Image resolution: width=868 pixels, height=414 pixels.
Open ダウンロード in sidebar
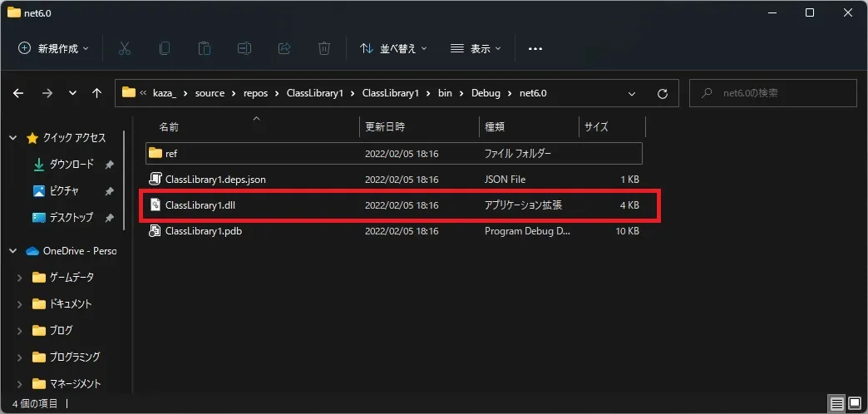pos(72,165)
